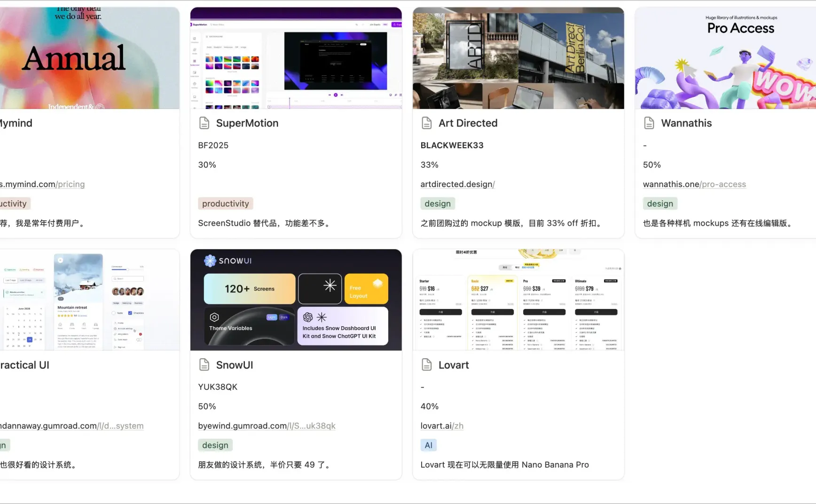This screenshot has width=816, height=504.
Task: Click the Art Directed page icon
Action: [426, 123]
